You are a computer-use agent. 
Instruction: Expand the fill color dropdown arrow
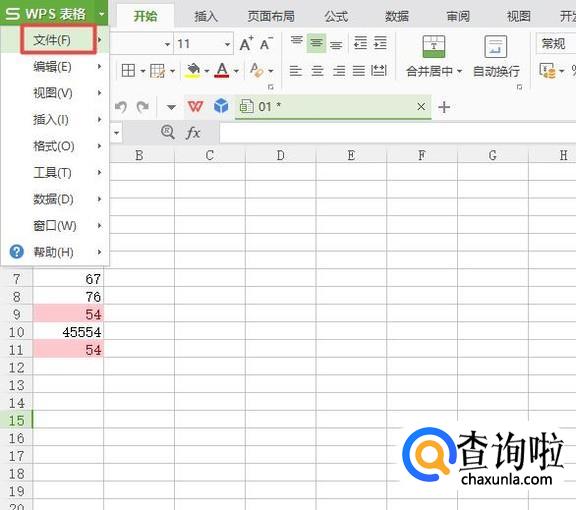pos(207,71)
